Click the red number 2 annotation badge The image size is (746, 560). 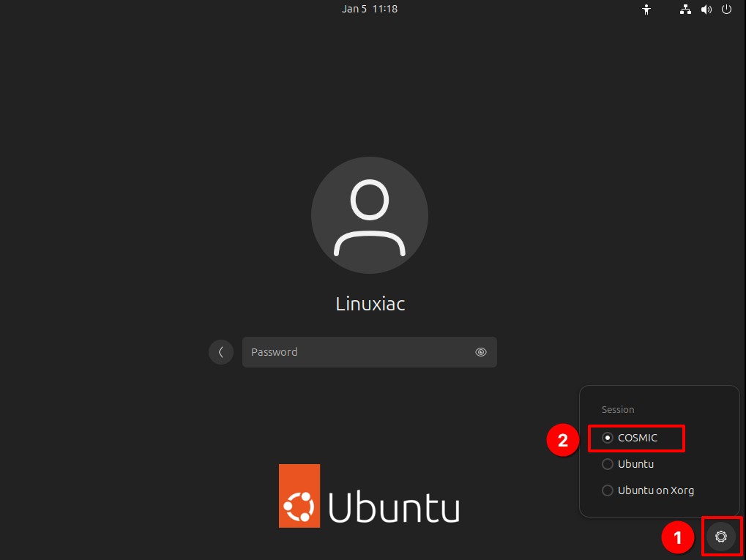[563, 440]
